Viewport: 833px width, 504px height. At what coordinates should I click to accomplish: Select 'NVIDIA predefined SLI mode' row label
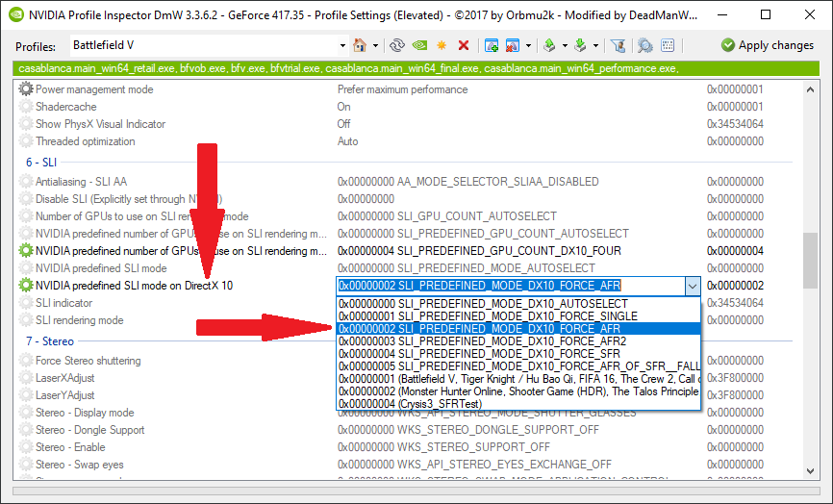pos(101,268)
